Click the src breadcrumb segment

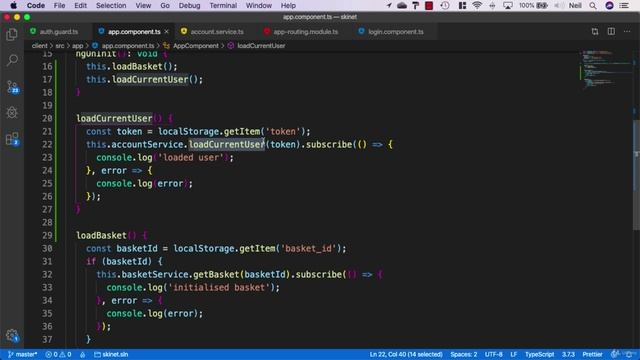tap(60, 46)
